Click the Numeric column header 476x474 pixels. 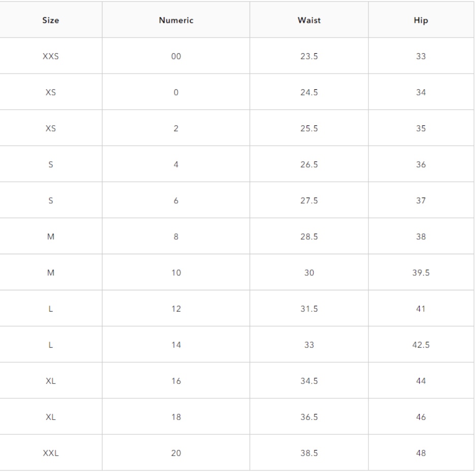pyautogui.click(x=176, y=21)
